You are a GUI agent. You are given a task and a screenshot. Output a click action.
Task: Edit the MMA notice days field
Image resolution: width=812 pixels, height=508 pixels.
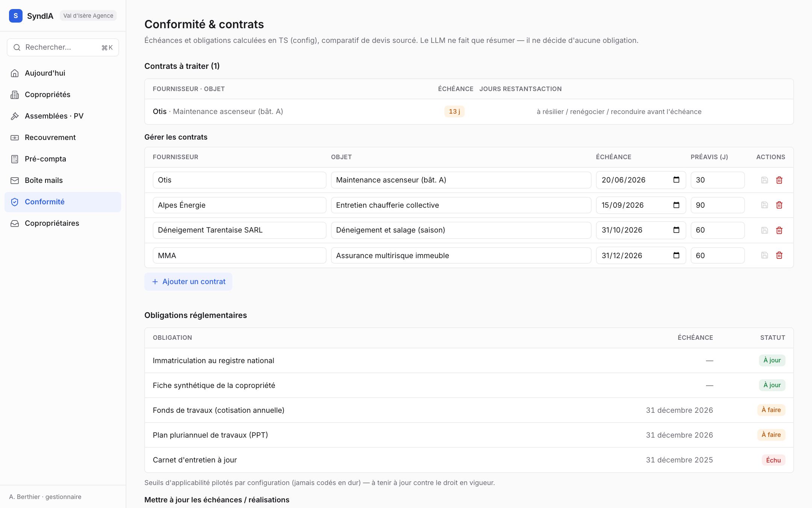point(718,255)
